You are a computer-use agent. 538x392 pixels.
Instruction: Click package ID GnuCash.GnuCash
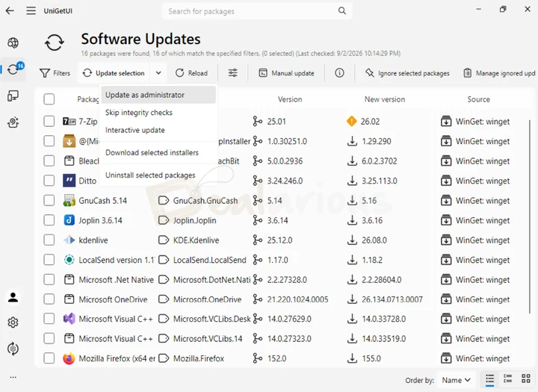[x=205, y=201]
